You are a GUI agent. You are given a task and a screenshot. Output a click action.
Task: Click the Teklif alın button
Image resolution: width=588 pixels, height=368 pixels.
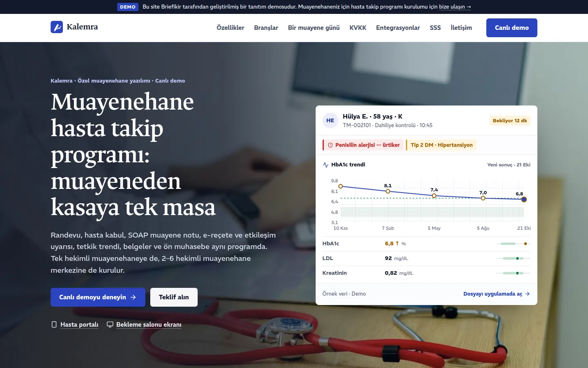[x=174, y=297]
